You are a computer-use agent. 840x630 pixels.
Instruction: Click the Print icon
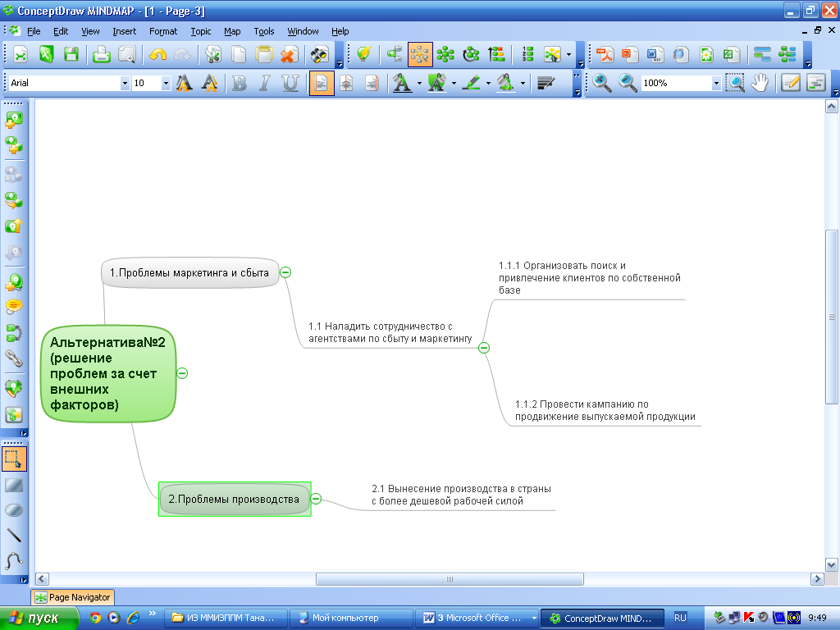coord(101,55)
